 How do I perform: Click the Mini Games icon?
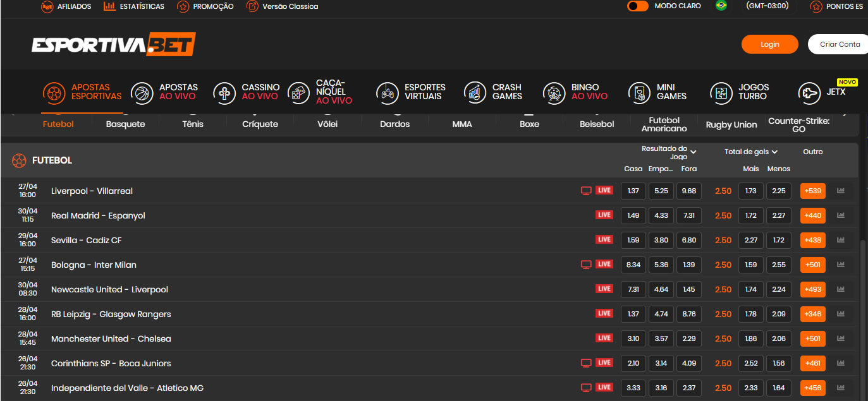pos(640,93)
